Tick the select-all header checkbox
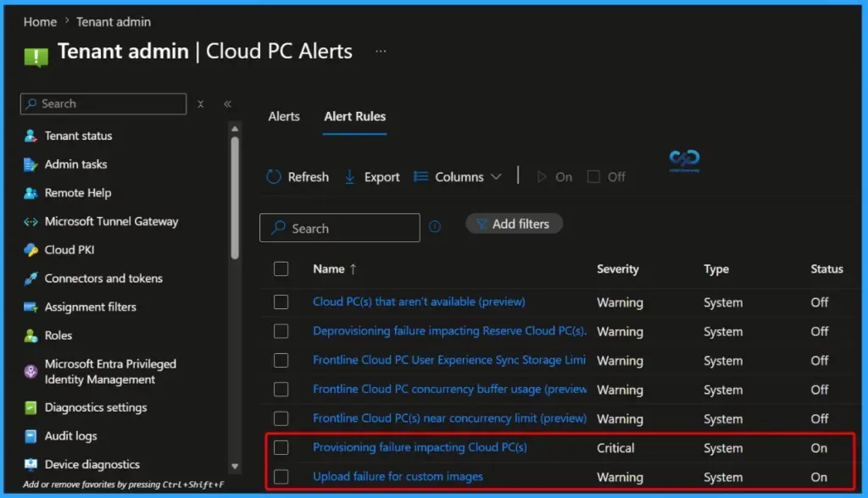 pyautogui.click(x=281, y=269)
